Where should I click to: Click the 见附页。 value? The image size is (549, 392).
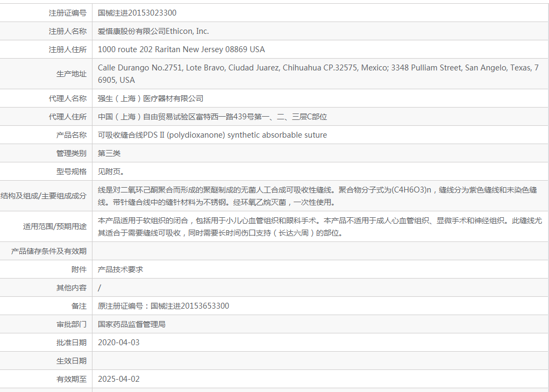pyautogui.click(x=111, y=171)
